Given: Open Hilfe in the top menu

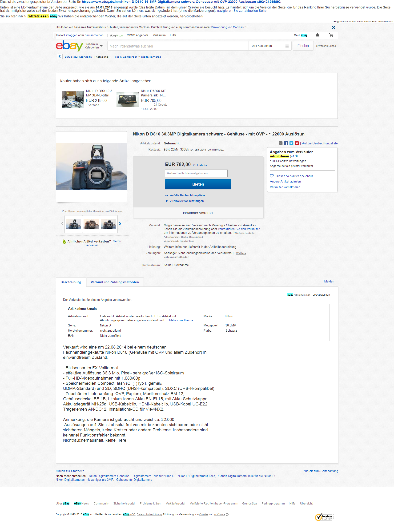Looking at the screenshot, I should (173, 35).
